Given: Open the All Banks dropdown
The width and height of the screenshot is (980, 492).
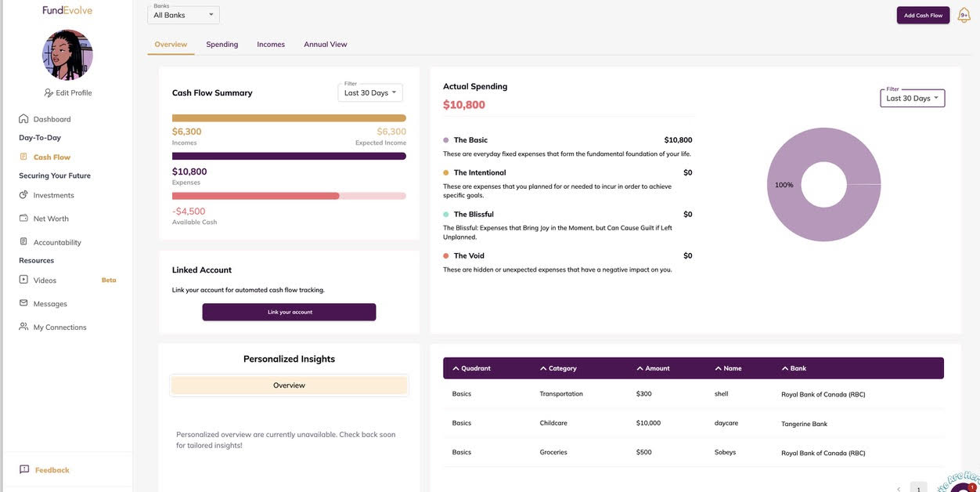Looking at the screenshot, I should coord(183,15).
